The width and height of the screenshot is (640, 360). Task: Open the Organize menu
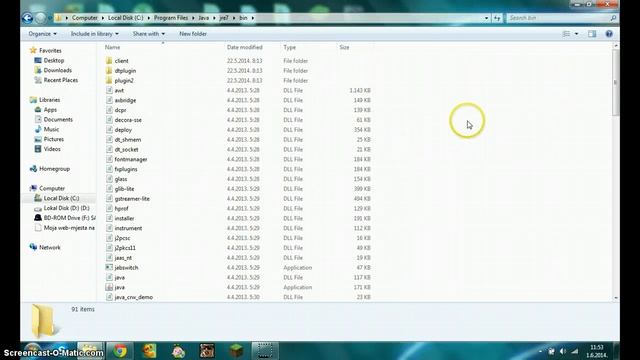pyautogui.click(x=42, y=34)
